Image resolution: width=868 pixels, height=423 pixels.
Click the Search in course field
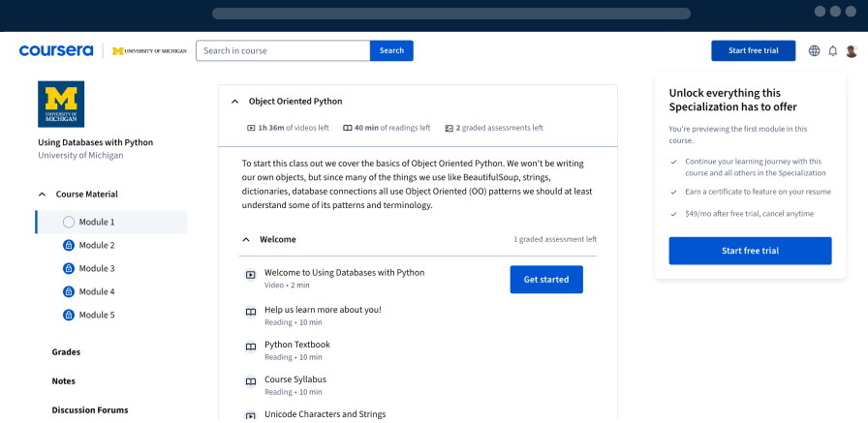click(283, 50)
